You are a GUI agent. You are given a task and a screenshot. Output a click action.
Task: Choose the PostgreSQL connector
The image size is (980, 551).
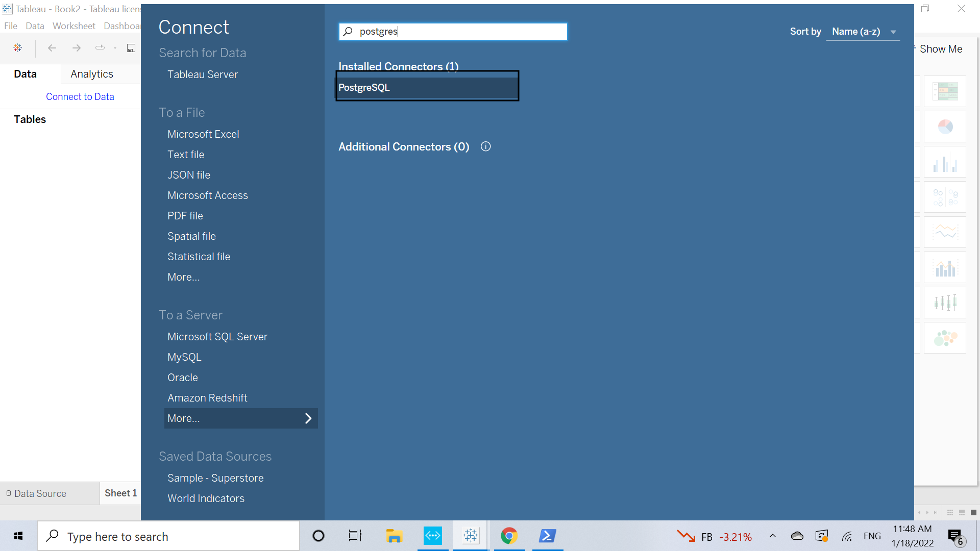[427, 87]
